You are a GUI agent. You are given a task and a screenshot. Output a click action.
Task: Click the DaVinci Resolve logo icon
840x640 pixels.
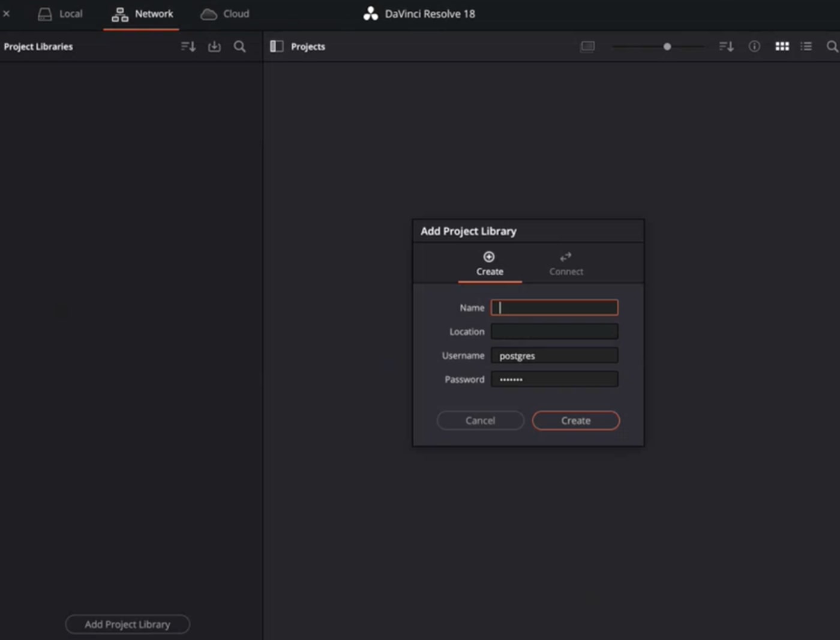click(371, 14)
